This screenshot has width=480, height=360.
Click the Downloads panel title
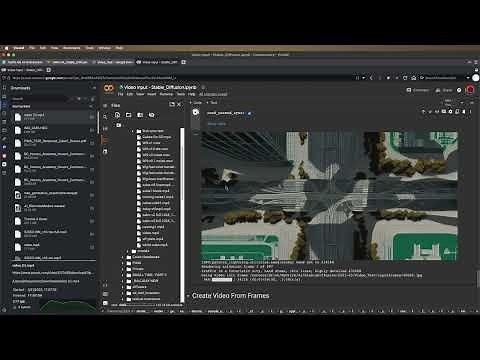click(20, 88)
